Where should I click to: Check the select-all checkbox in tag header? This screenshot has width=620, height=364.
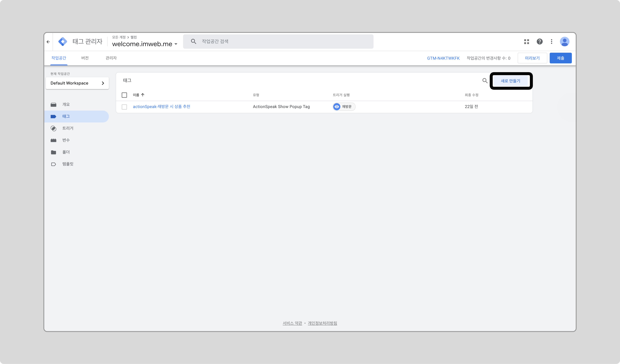[124, 95]
